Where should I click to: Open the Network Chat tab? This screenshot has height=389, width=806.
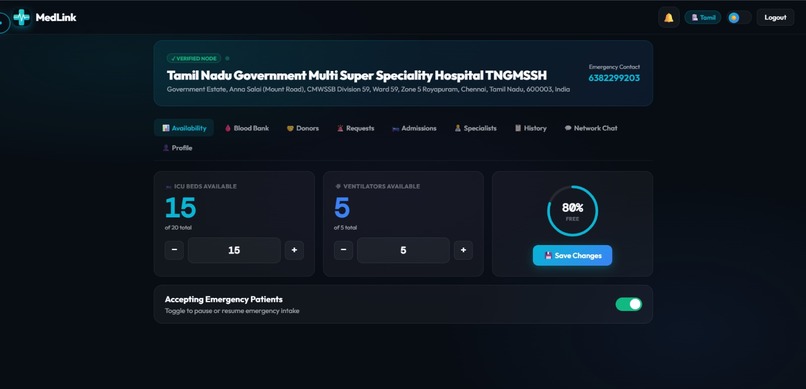tap(591, 128)
